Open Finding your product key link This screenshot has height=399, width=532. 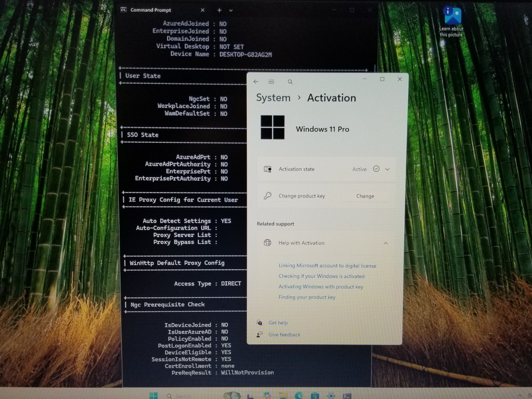click(x=307, y=297)
